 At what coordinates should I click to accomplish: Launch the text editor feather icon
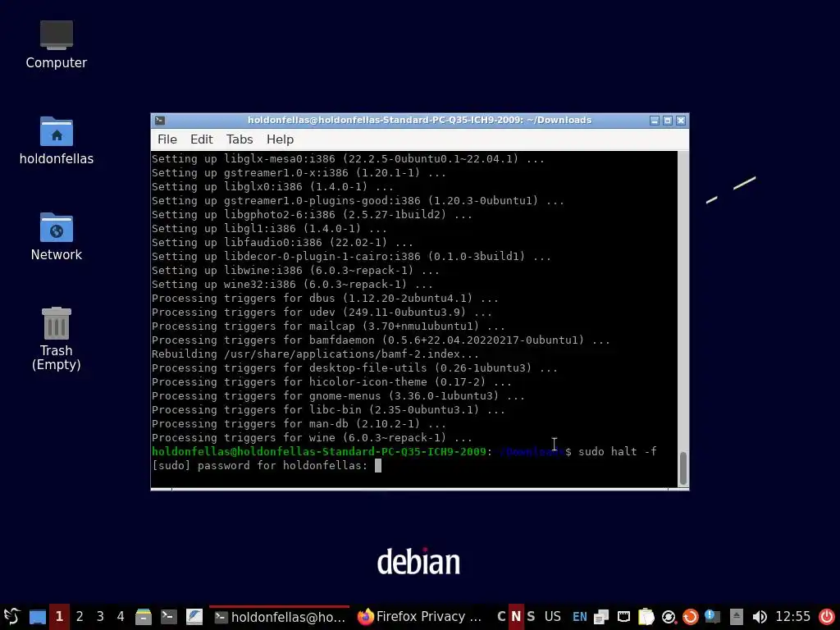[x=194, y=617]
